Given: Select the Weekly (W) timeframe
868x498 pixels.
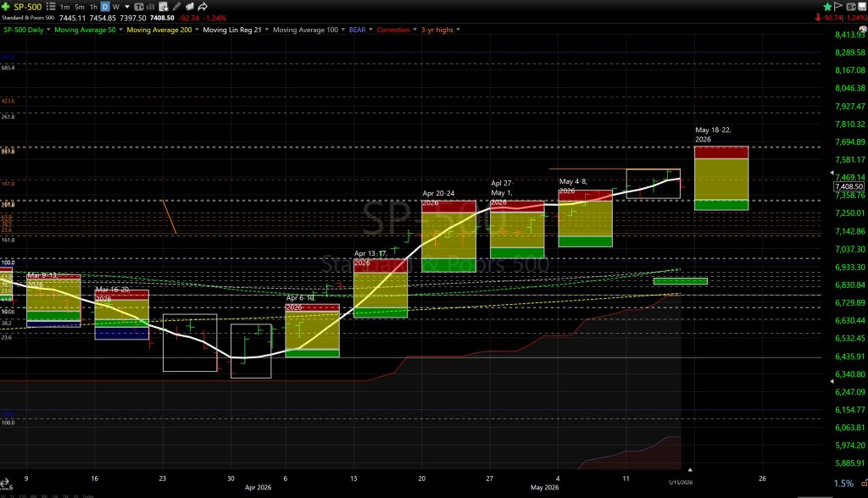Looking at the screenshot, I should point(115,7).
